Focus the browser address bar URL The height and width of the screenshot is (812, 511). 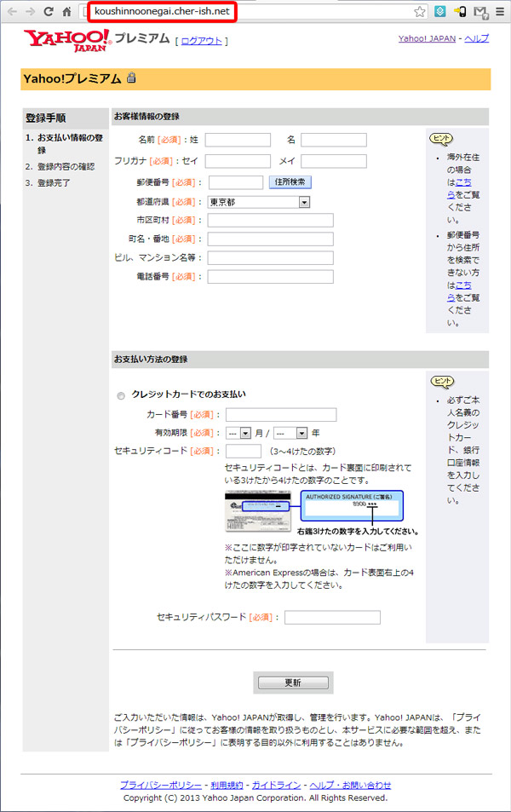click(x=162, y=11)
